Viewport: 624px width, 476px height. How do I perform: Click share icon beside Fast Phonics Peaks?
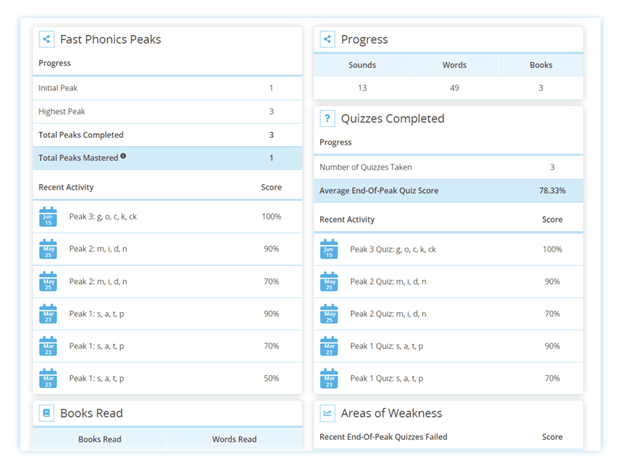pos(47,39)
